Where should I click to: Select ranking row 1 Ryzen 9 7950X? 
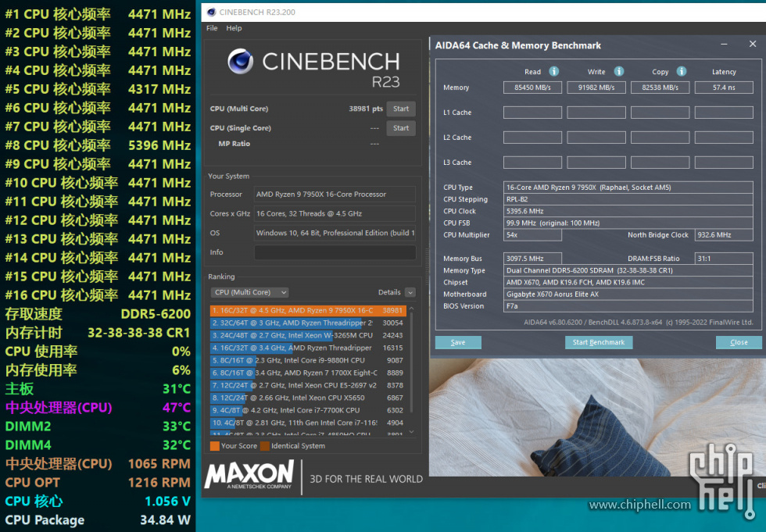tap(308, 310)
